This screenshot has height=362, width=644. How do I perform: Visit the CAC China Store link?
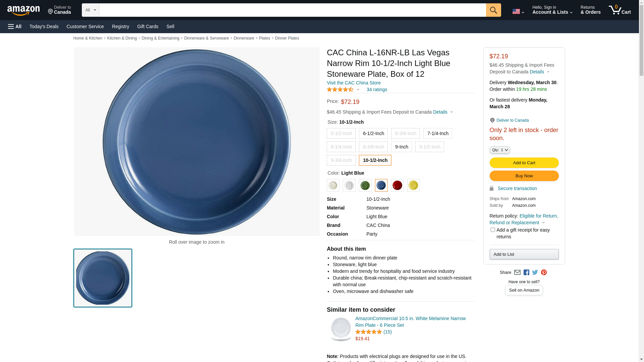pyautogui.click(x=354, y=83)
